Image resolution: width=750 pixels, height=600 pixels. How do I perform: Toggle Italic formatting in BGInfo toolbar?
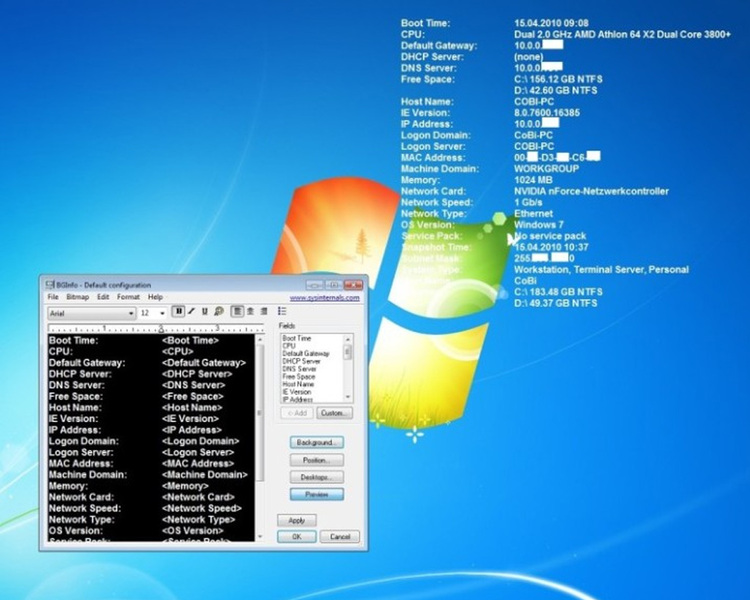(x=192, y=312)
